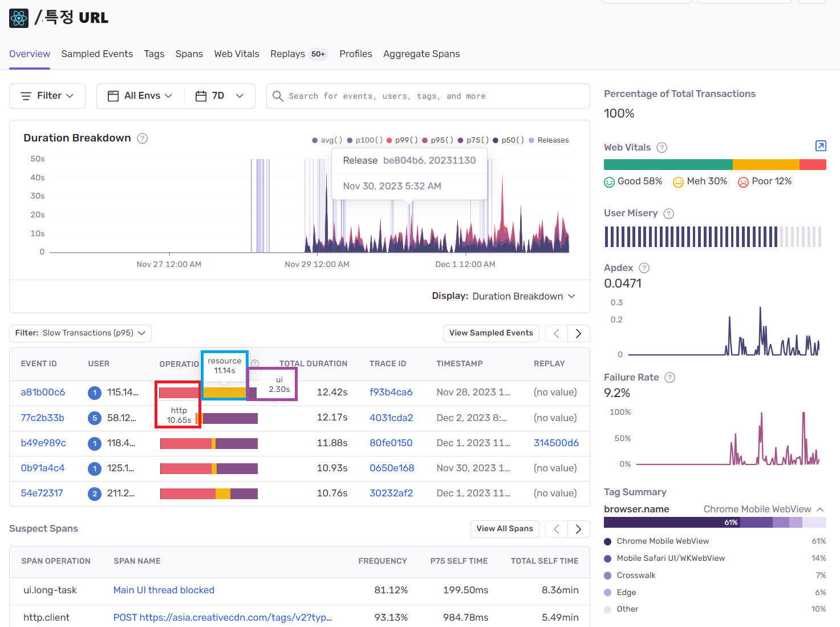Open POST asia.creativecdn.com span link
Screen dimensions: 840x627
point(222,618)
